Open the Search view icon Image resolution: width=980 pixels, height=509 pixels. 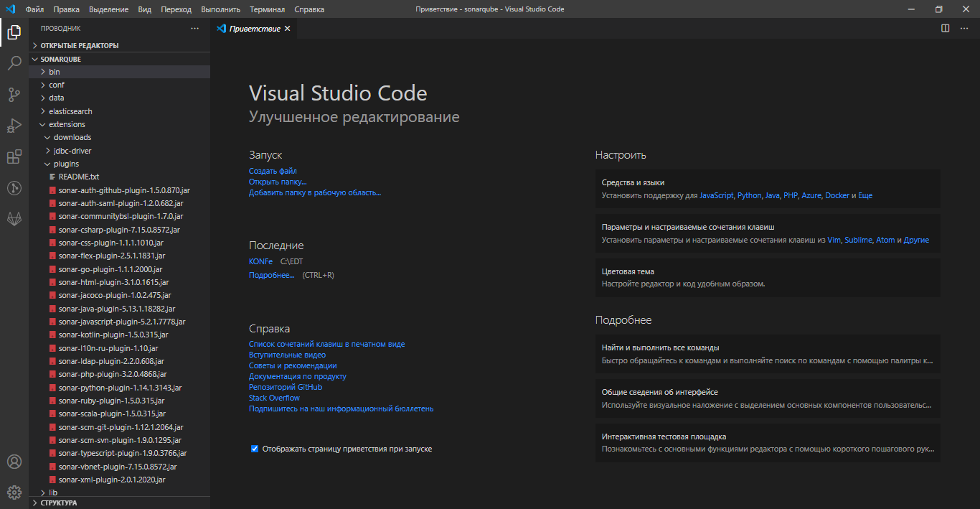[14, 63]
